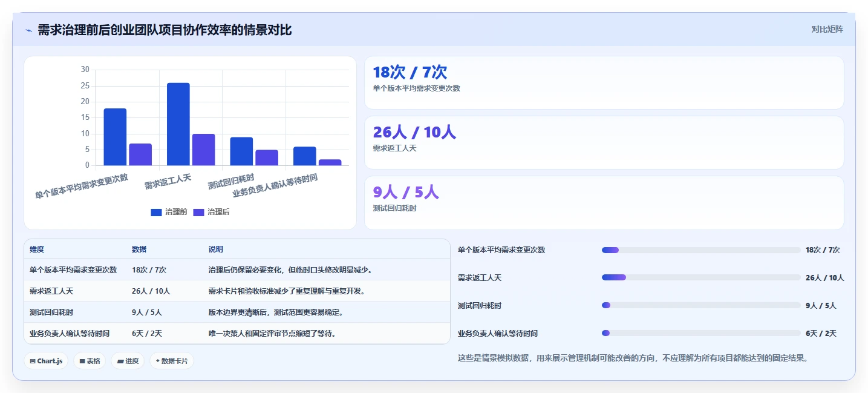Click the 说明 table column header
Image resolution: width=868 pixels, height=393 pixels.
click(x=216, y=249)
